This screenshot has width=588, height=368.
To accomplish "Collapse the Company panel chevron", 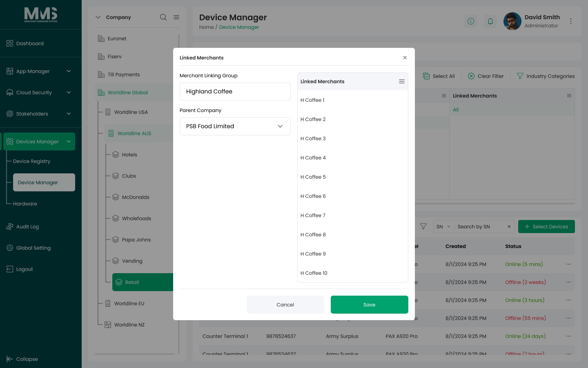I will tap(98, 17).
